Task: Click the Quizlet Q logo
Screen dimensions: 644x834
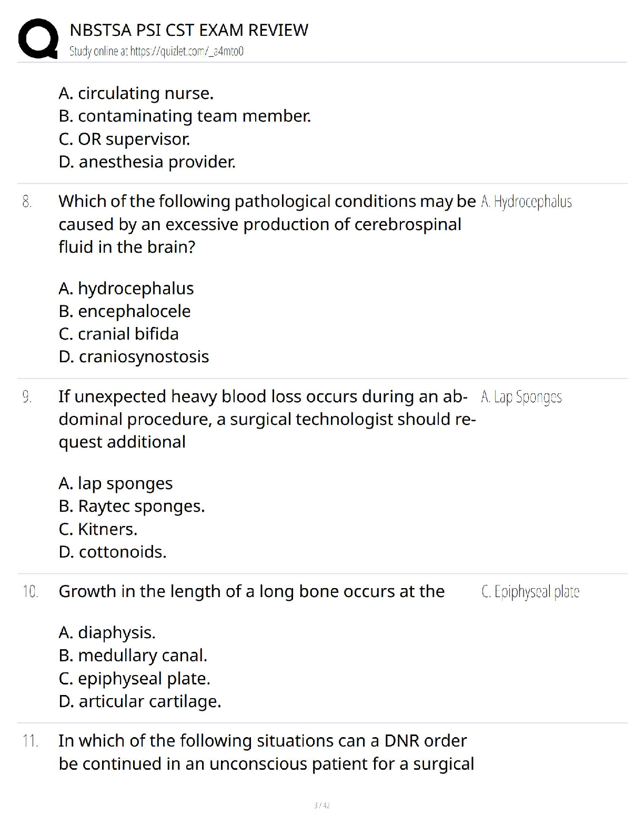Action: point(38,38)
